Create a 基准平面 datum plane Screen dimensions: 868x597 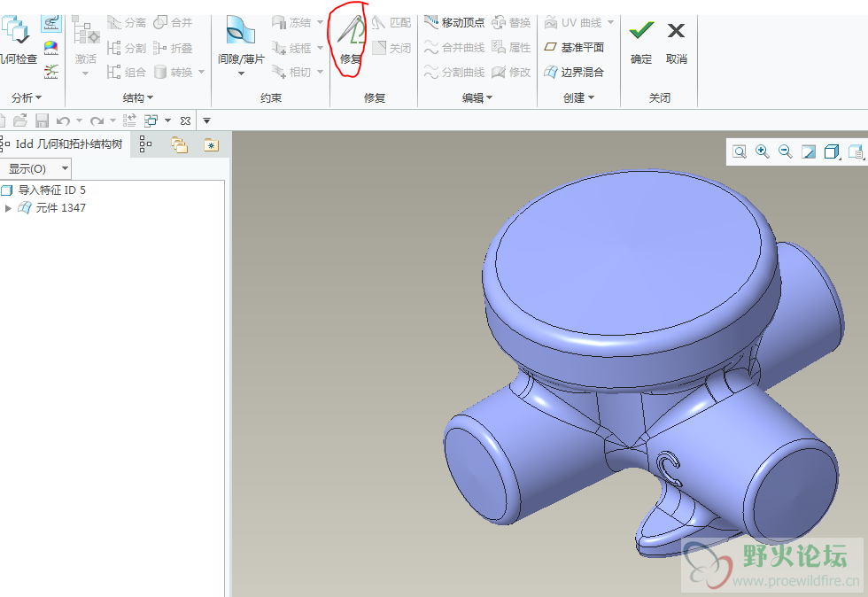[574, 48]
